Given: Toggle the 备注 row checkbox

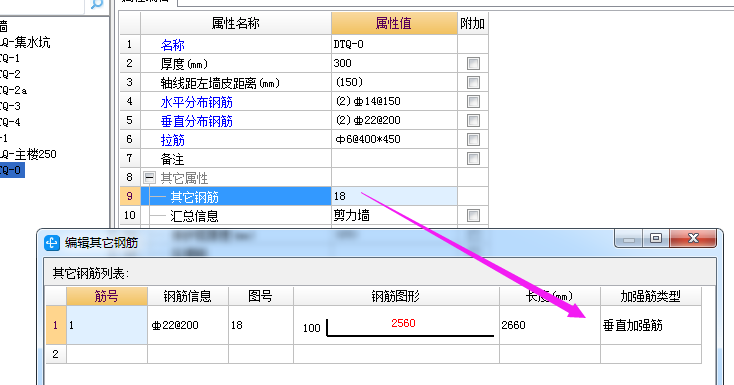Looking at the screenshot, I should [x=473, y=158].
